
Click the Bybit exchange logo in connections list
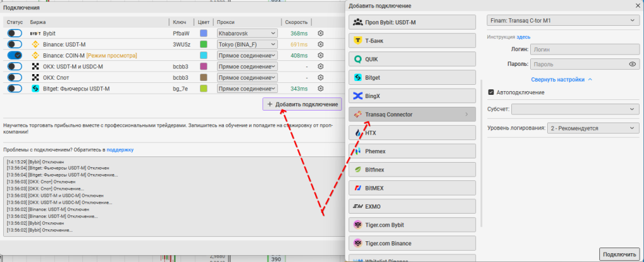(x=35, y=33)
